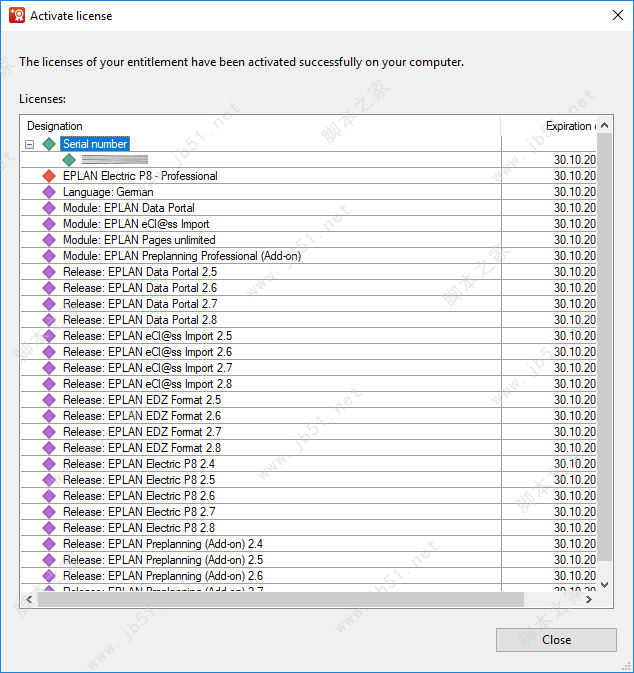Click purple diamond icon for Release: EPLAN eCl@ss Import 2.8
The width and height of the screenshot is (634, 673).
point(49,384)
